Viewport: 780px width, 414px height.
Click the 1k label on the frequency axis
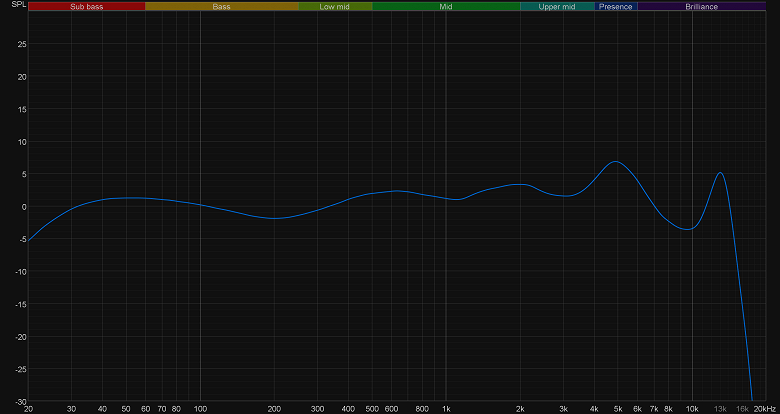click(x=446, y=409)
